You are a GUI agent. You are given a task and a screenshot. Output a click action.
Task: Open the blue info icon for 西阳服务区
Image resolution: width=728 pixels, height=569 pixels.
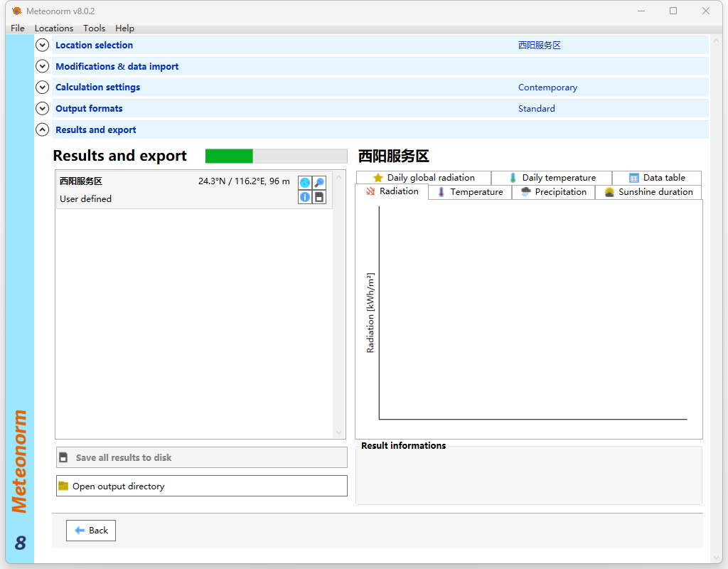pos(305,197)
